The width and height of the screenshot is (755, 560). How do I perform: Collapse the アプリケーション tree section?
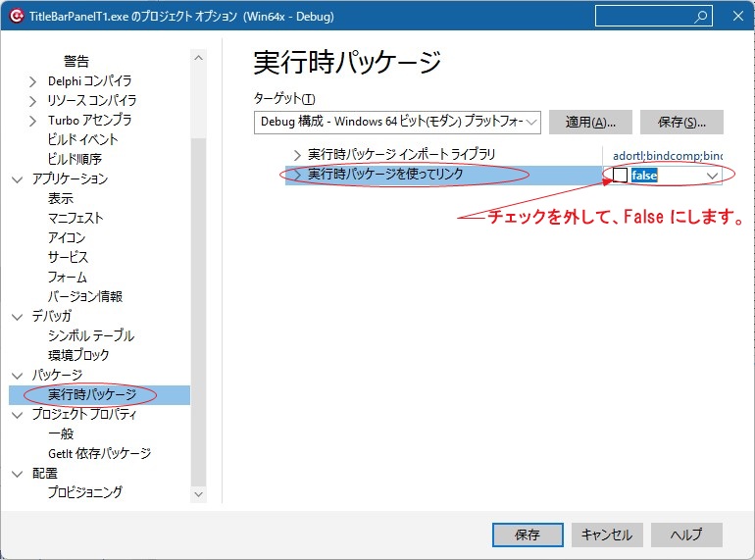click(x=18, y=179)
